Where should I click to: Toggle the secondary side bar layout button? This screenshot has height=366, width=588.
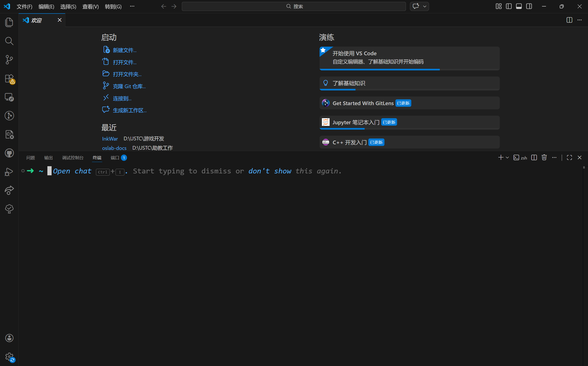[529, 7]
